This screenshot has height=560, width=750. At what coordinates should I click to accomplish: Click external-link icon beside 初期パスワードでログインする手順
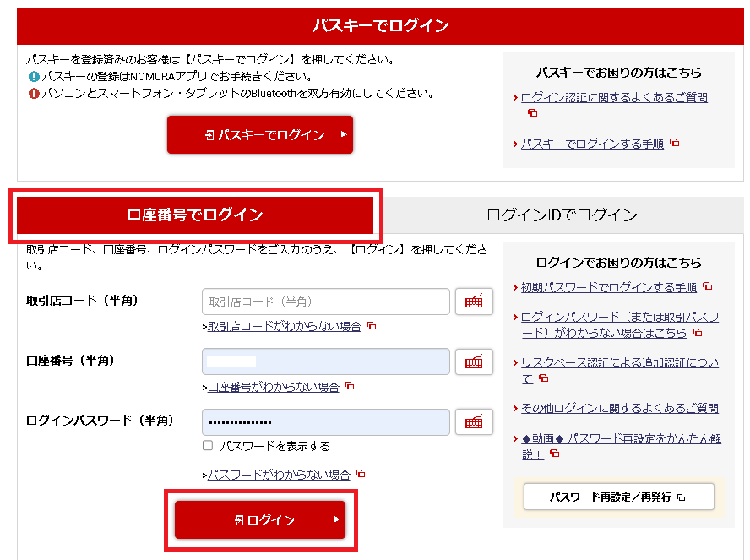[707, 287]
